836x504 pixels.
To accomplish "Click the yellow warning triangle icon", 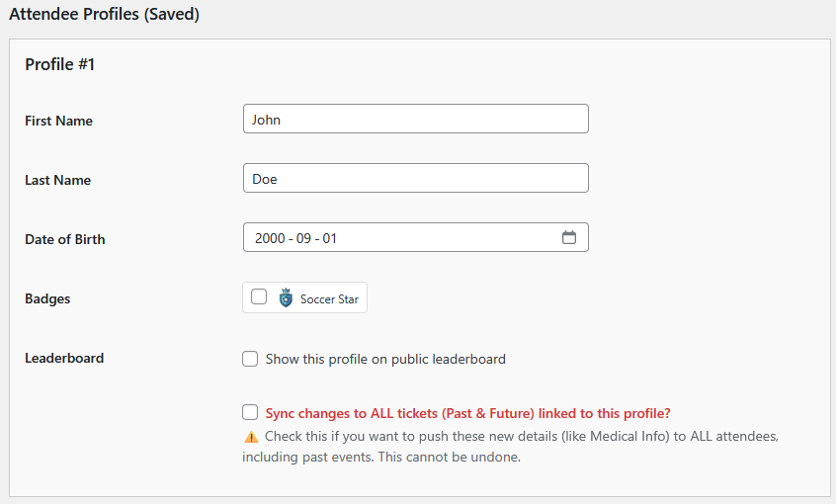I will (x=251, y=437).
